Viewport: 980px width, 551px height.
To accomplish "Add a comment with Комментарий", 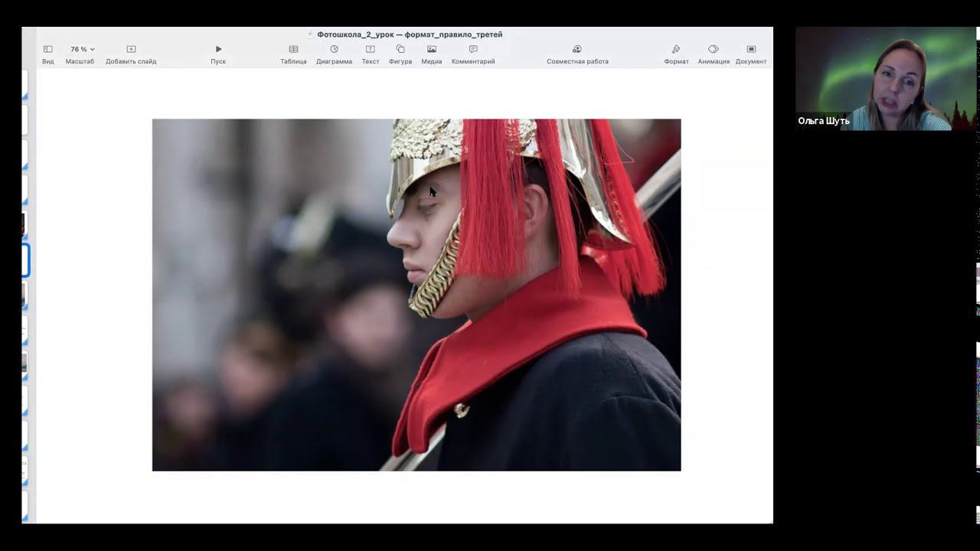I will pos(473,54).
